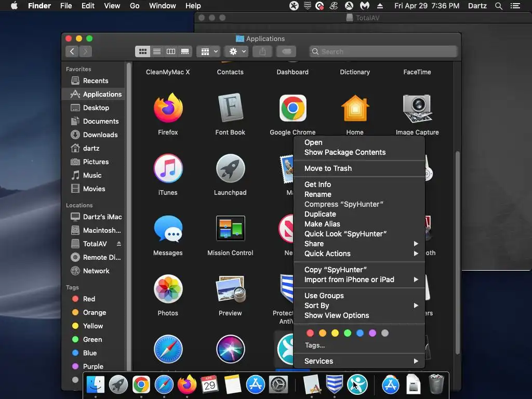
Task: Open the Trash in the Dock
Action: click(x=436, y=384)
